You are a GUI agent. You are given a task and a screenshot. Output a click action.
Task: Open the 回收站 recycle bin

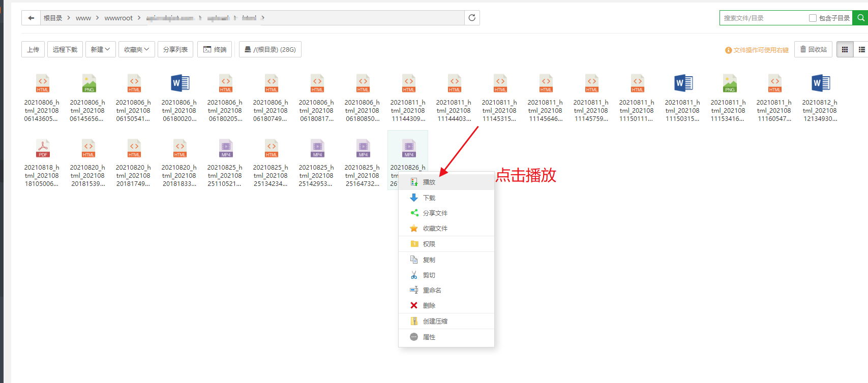coord(813,49)
